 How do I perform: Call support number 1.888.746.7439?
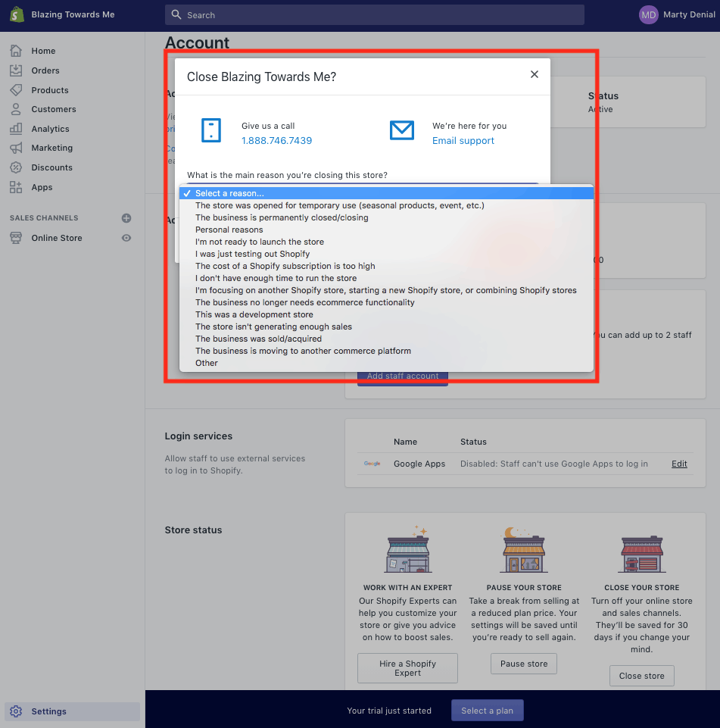point(276,141)
